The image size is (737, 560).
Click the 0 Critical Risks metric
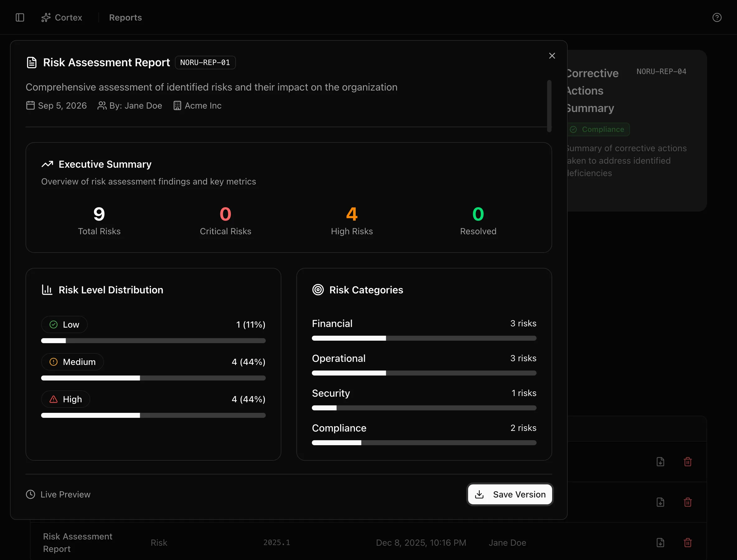coord(225,221)
